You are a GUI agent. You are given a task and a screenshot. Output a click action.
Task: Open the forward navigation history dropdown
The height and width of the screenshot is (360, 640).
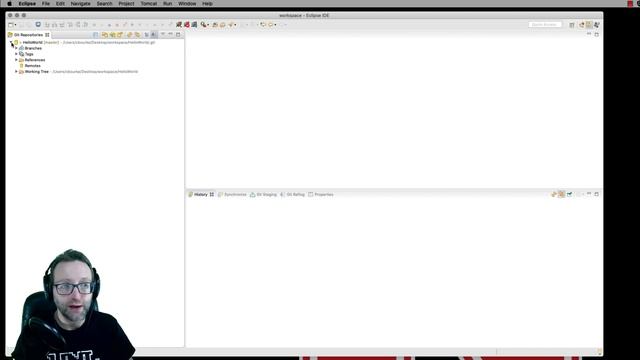pos(276,25)
